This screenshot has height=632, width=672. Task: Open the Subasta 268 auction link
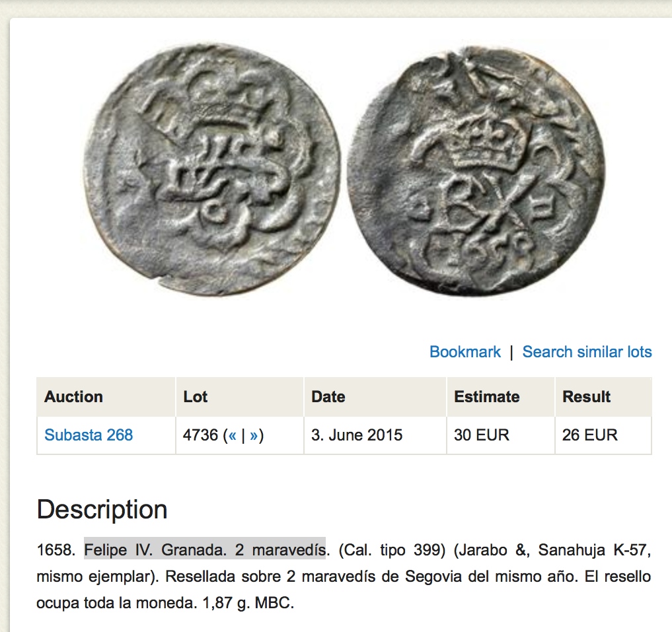click(89, 435)
